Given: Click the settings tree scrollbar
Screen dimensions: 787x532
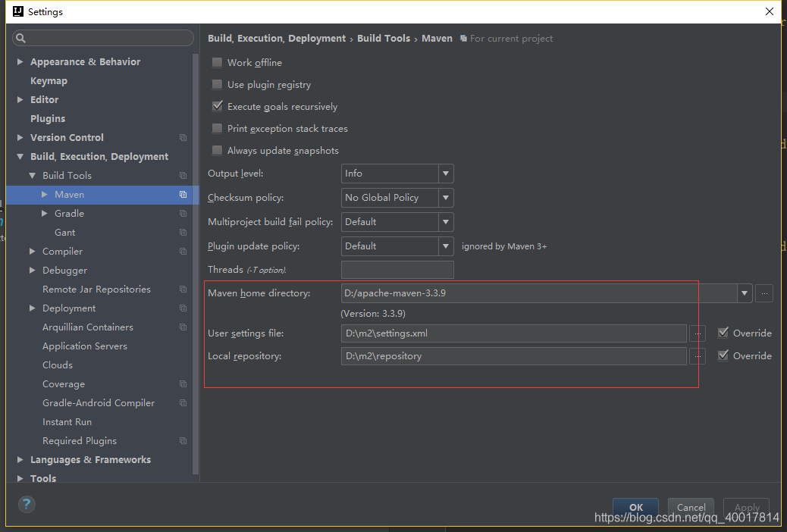Looking at the screenshot, I should click(196, 264).
